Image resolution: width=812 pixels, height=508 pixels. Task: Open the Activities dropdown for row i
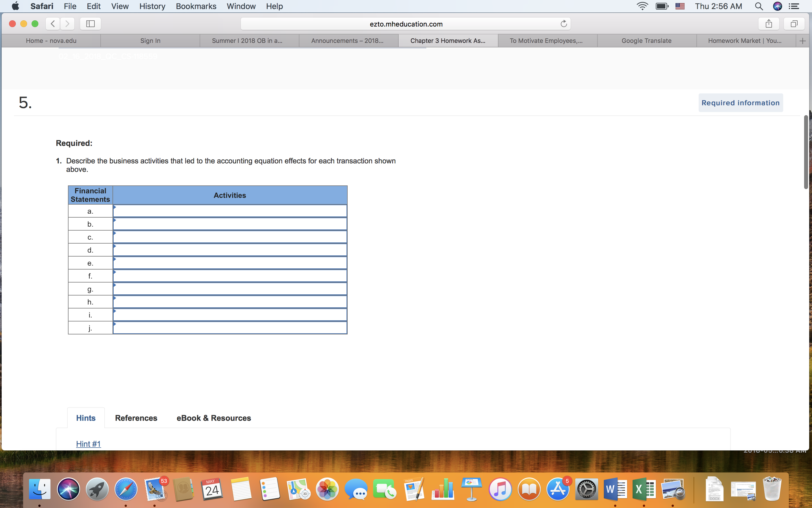[x=230, y=315]
